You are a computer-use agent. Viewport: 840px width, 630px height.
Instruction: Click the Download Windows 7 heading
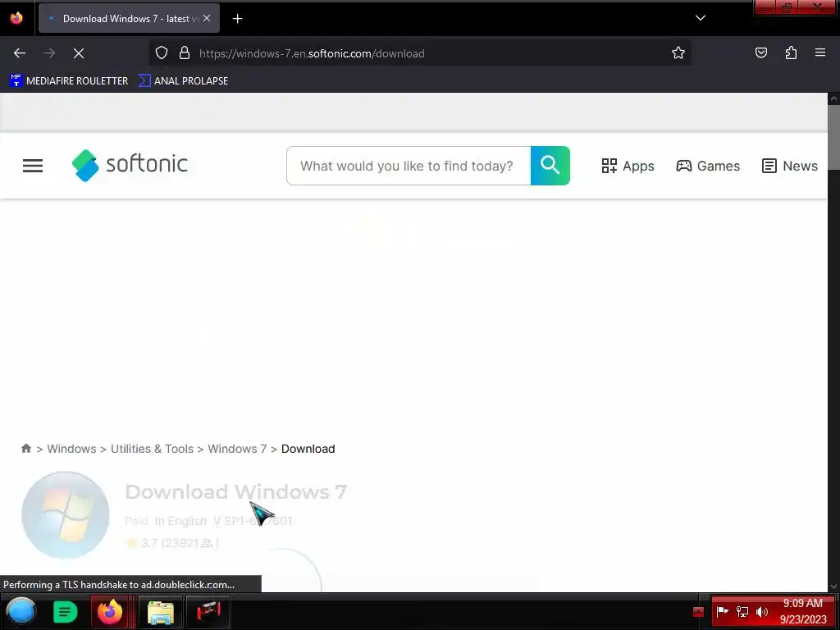[x=235, y=492]
